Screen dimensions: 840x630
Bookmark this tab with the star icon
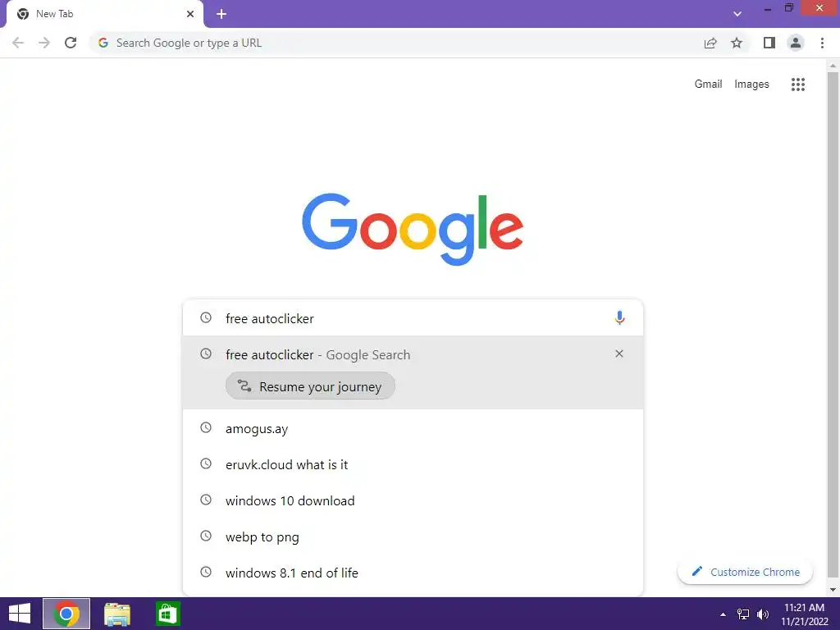point(737,43)
